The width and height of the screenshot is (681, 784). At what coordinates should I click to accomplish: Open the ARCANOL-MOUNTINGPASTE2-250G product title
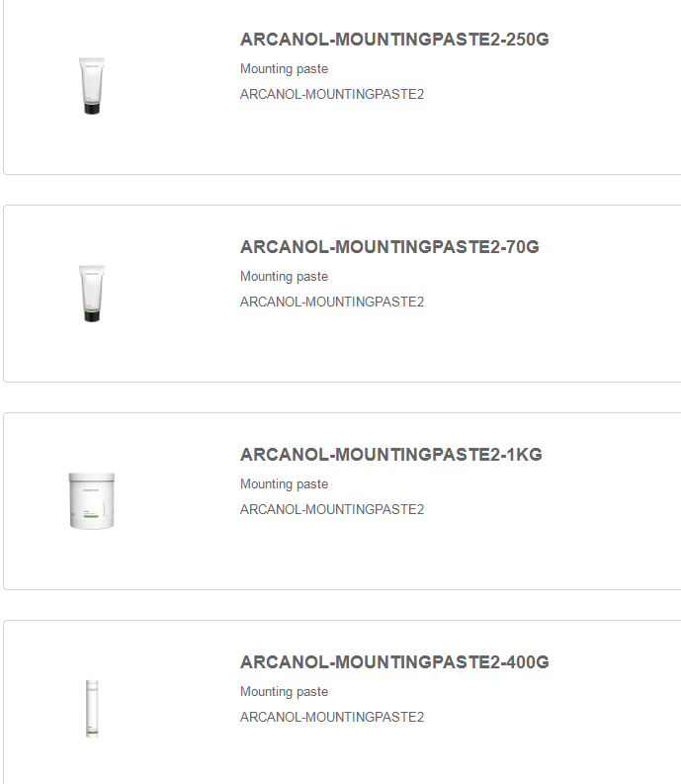pyautogui.click(x=393, y=40)
